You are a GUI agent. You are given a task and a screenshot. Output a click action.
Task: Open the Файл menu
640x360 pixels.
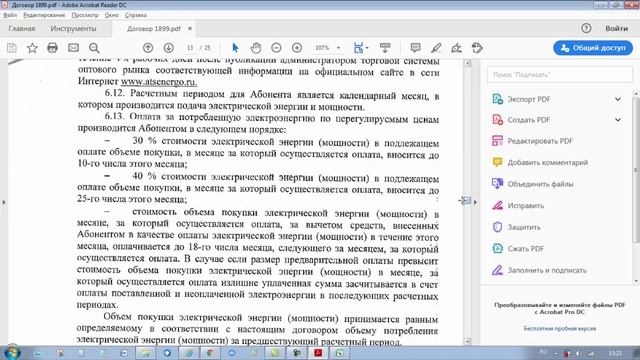(10, 15)
